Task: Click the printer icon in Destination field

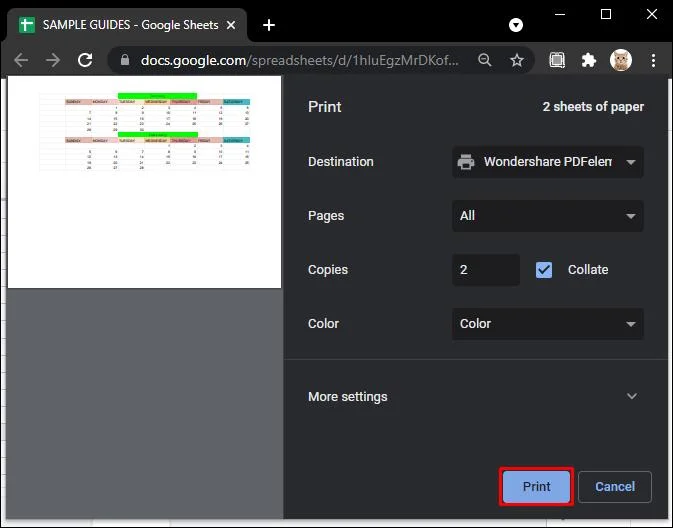Action: [466, 162]
